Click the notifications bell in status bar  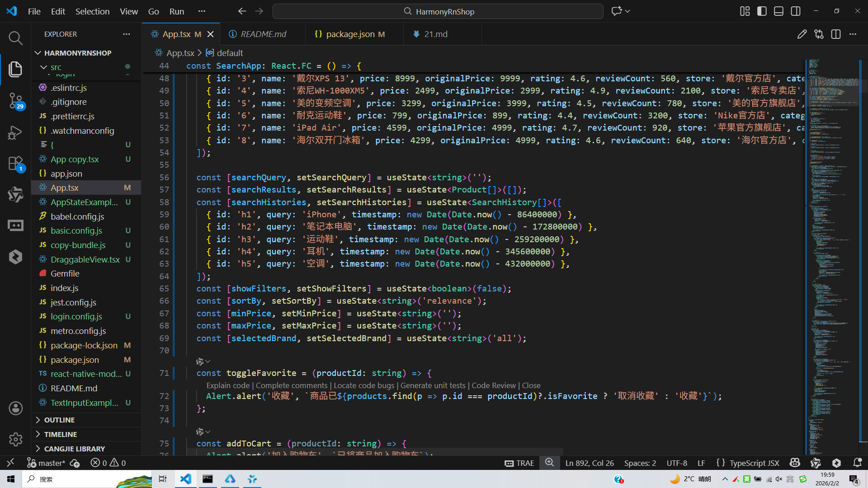pyautogui.click(x=857, y=463)
